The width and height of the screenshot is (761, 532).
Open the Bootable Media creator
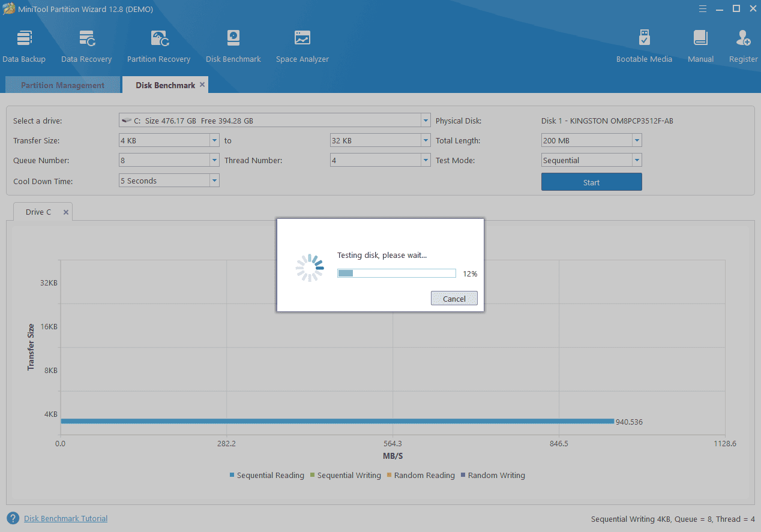tap(644, 45)
